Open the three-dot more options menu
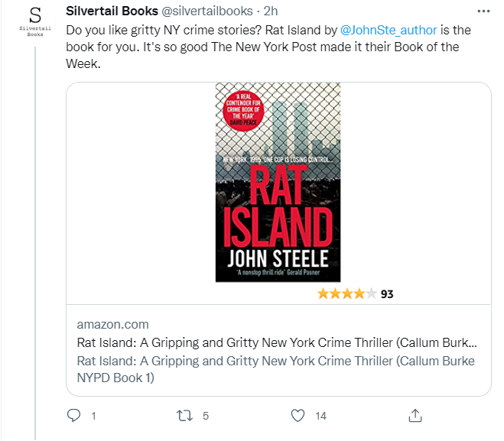This screenshot has width=504, height=441. (483, 12)
